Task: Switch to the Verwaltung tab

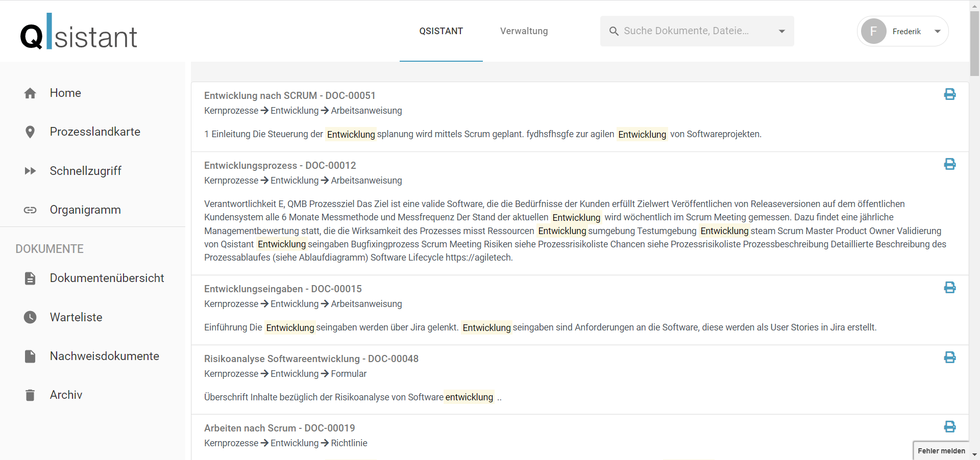Action: tap(524, 31)
